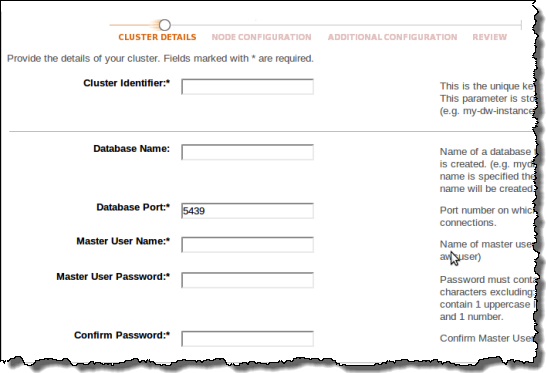Image resolution: width=546 pixels, height=373 pixels.
Task: Click into the Database Name field
Action: point(248,152)
